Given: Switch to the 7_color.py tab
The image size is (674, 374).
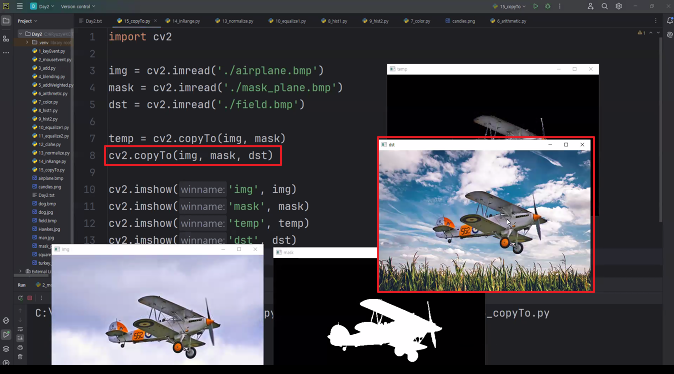Looking at the screenshot, I should pos(417,21).
